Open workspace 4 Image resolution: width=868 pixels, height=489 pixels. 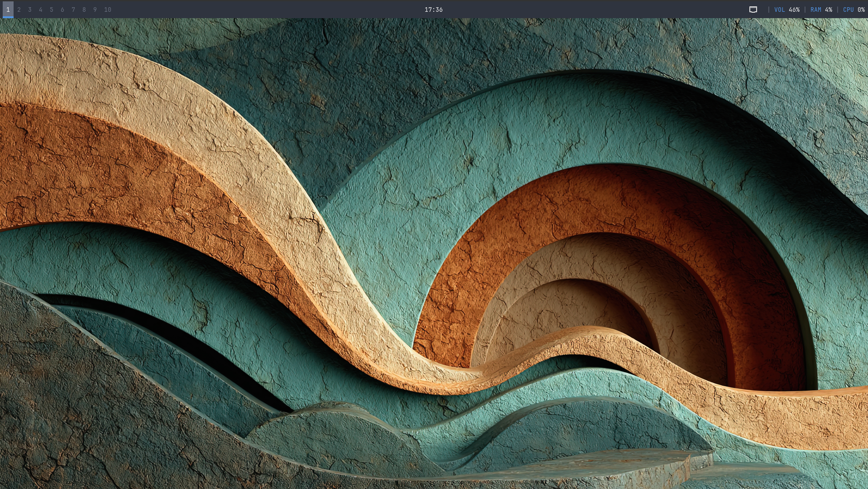41,10
